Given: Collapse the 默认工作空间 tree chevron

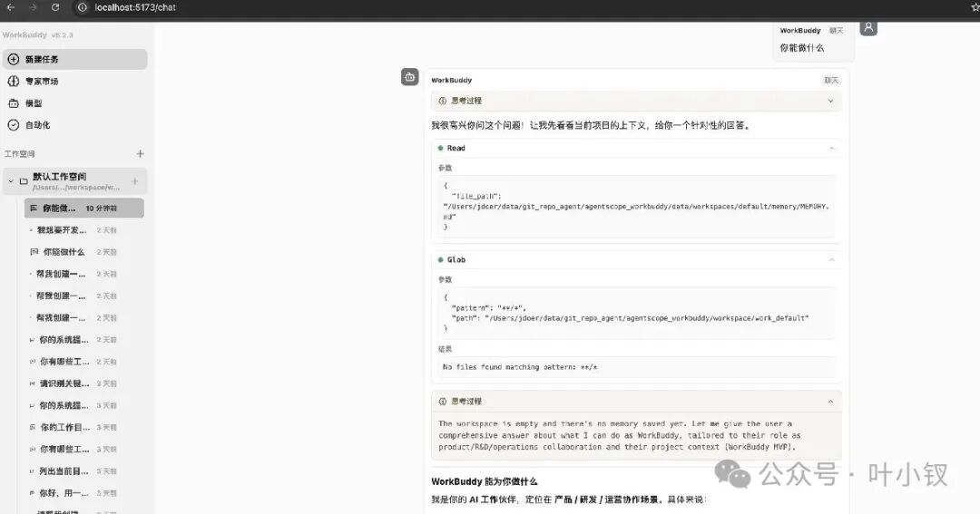Looking at the screenshot, I should [x=11, y=181].
